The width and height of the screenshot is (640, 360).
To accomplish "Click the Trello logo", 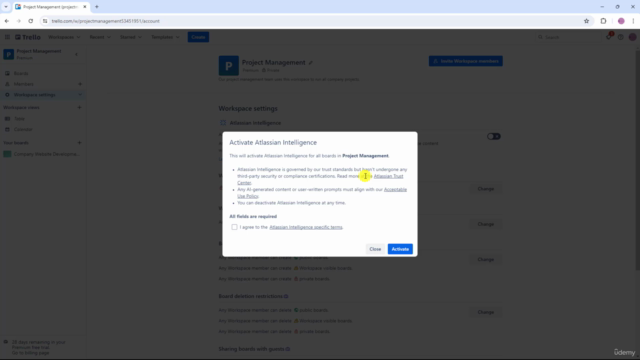I will click(x=28, y=37).
